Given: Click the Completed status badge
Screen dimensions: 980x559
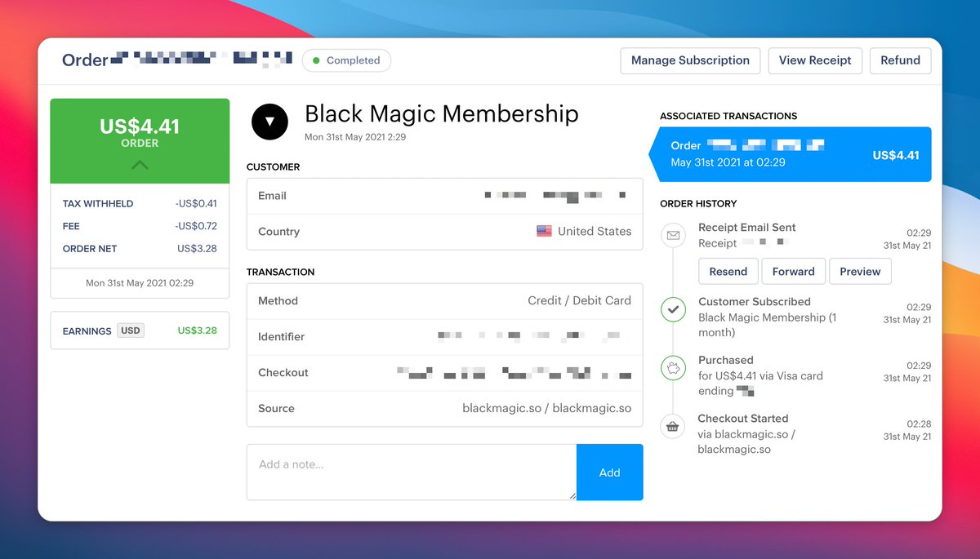Looking at the screenshot, I should click(x=346, y=60).
